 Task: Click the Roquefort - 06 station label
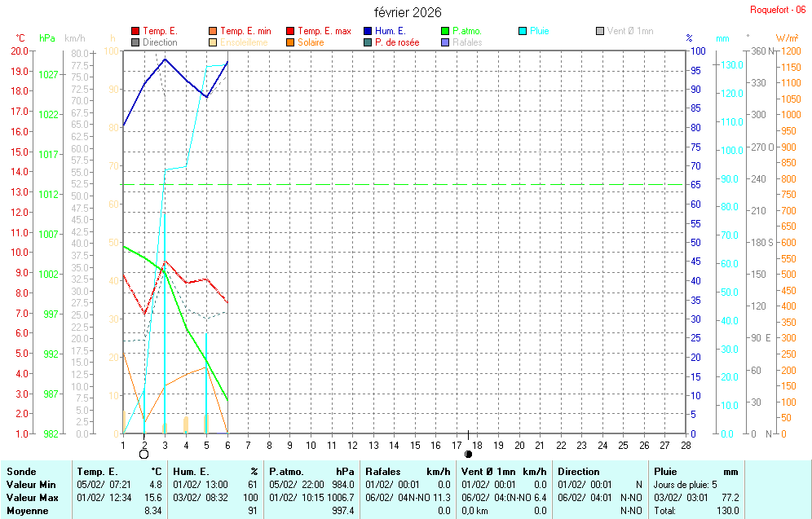(779, 10)
